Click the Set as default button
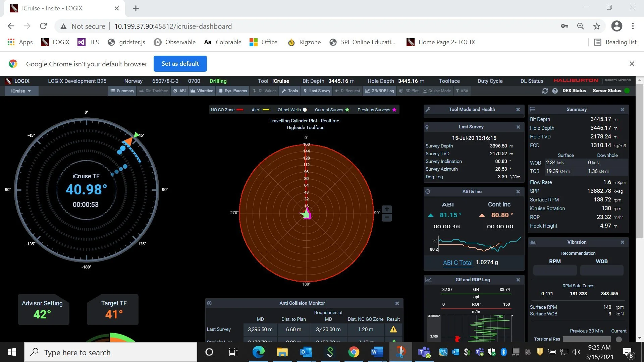644x362 pixels. tap(180, 64)
